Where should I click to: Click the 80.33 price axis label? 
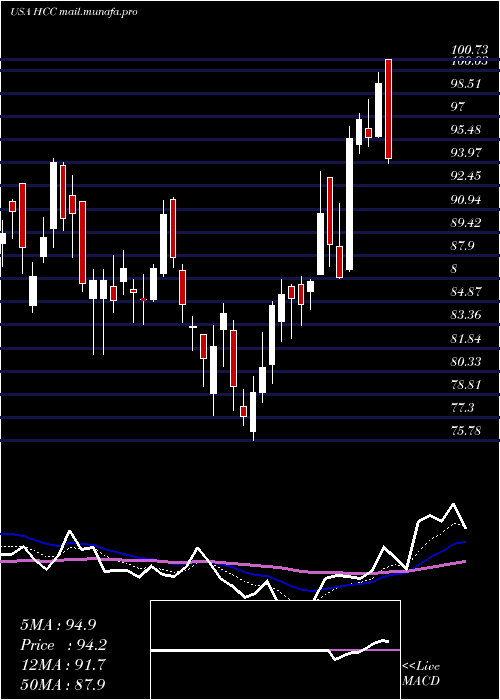466,361
